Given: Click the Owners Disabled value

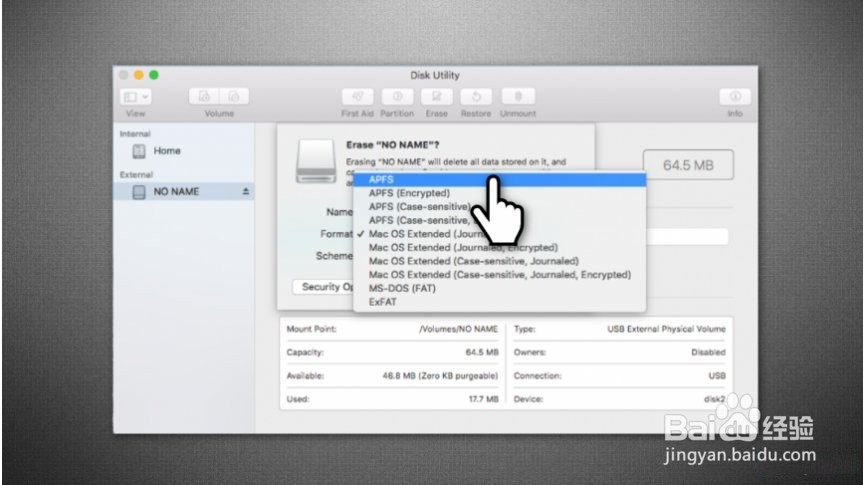Looking at the screenshot, I should pos(708,352).
